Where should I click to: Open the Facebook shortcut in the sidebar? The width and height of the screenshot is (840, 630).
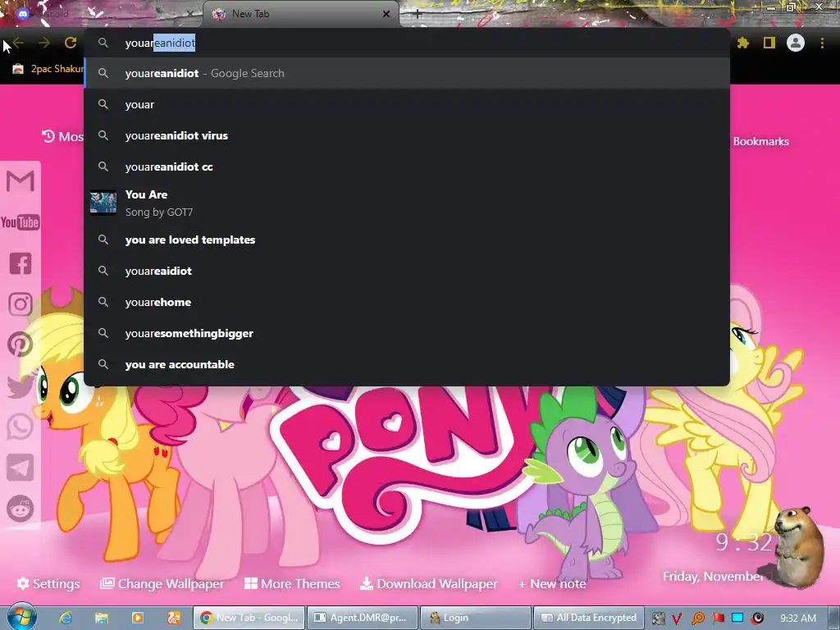[21, 263]
